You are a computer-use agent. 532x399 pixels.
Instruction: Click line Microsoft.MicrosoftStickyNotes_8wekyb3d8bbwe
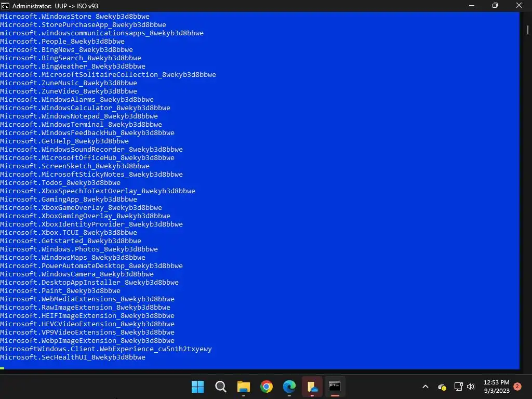(x=91, y=175)
